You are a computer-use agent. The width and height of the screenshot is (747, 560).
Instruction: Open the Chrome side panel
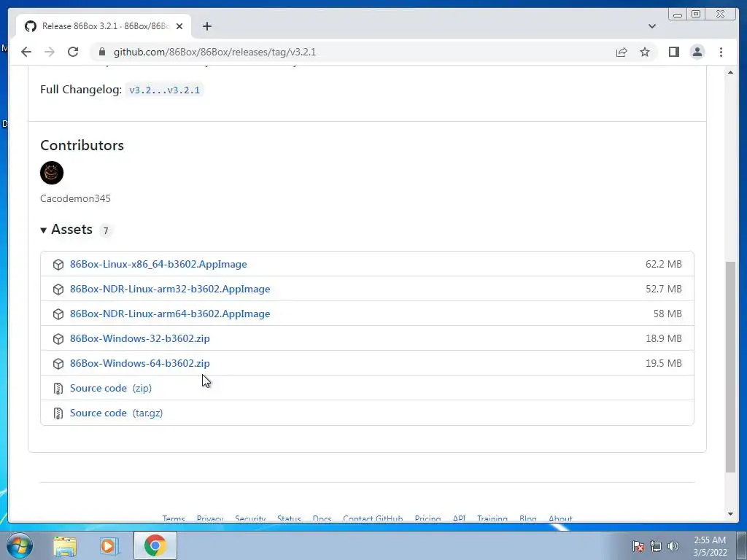click(673, 52)
